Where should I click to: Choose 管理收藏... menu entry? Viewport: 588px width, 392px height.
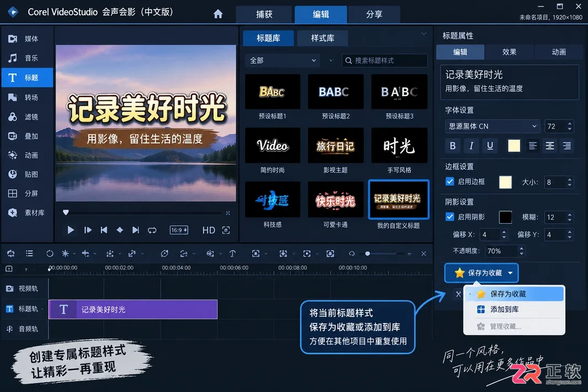coord(515,326)
